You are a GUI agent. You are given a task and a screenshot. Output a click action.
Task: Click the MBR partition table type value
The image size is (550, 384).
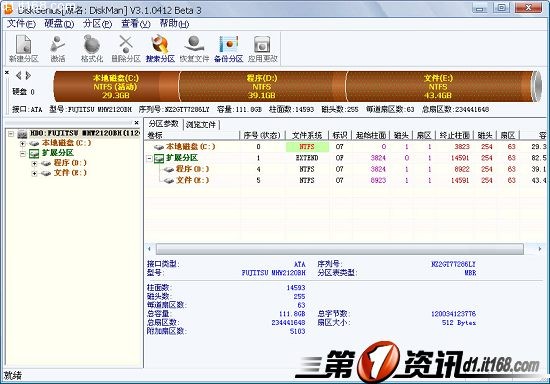click(x=470, y=273)
